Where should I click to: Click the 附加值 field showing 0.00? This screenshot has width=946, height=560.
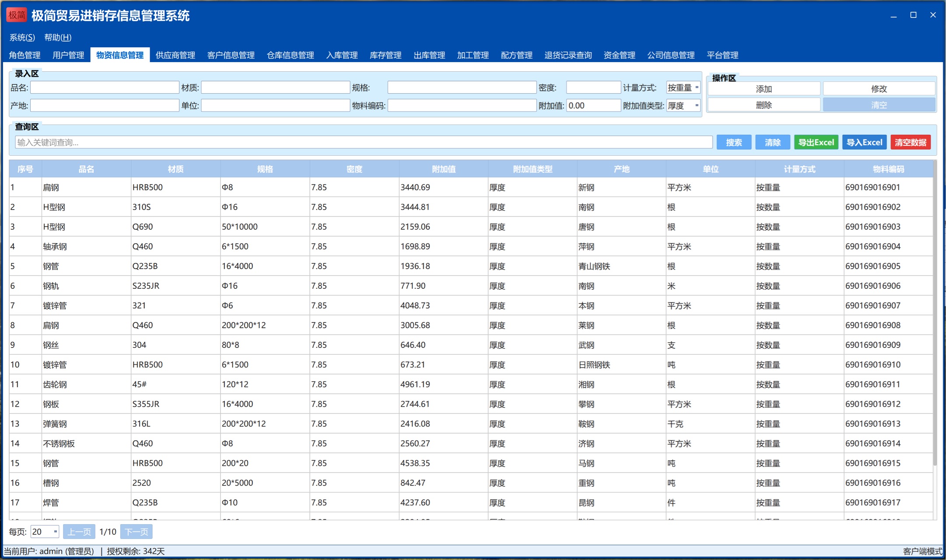click(x=593, y=105)
